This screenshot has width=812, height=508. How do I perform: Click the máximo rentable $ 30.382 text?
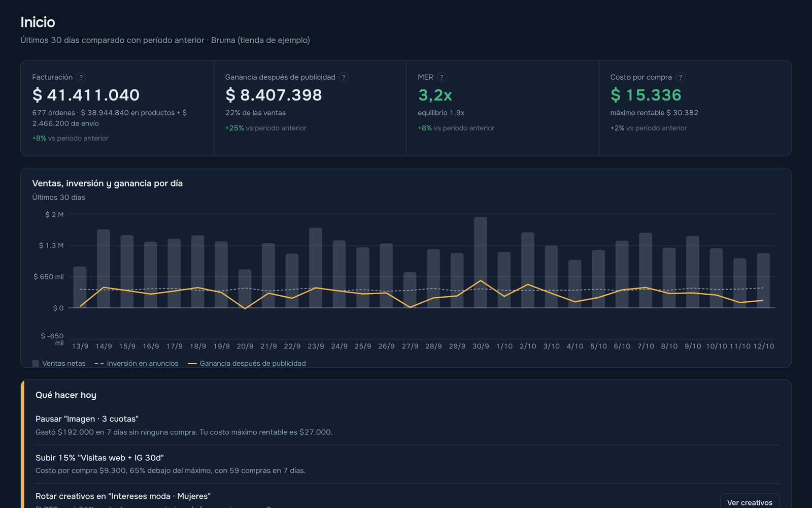pyautogui.click(x=654, y=113)
